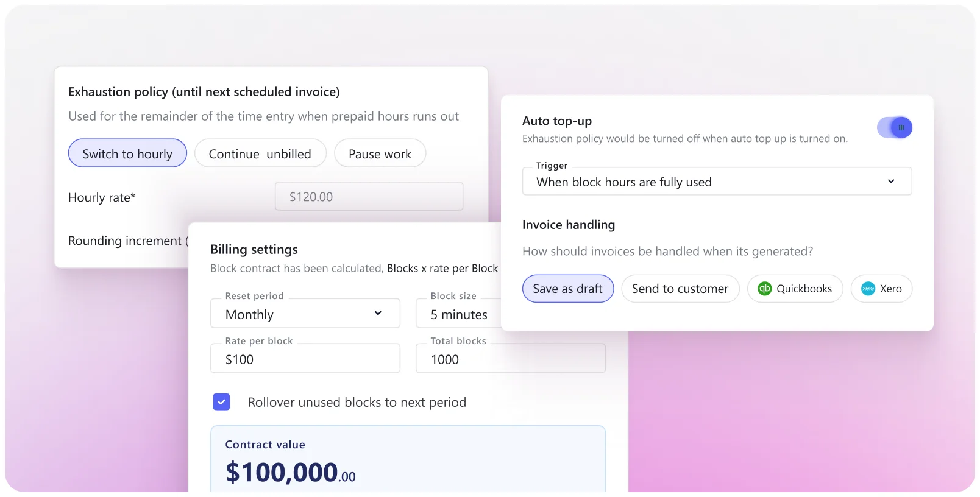Click the Quickbooks logo icon
This screenshot has width=980, height=497.
click(x=764, y=289)
